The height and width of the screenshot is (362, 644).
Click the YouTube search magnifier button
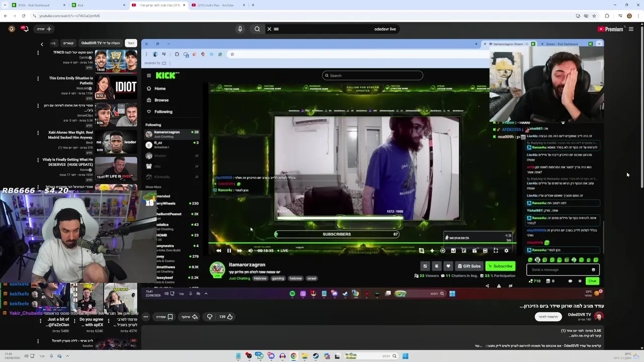click(x=257, y=29)
